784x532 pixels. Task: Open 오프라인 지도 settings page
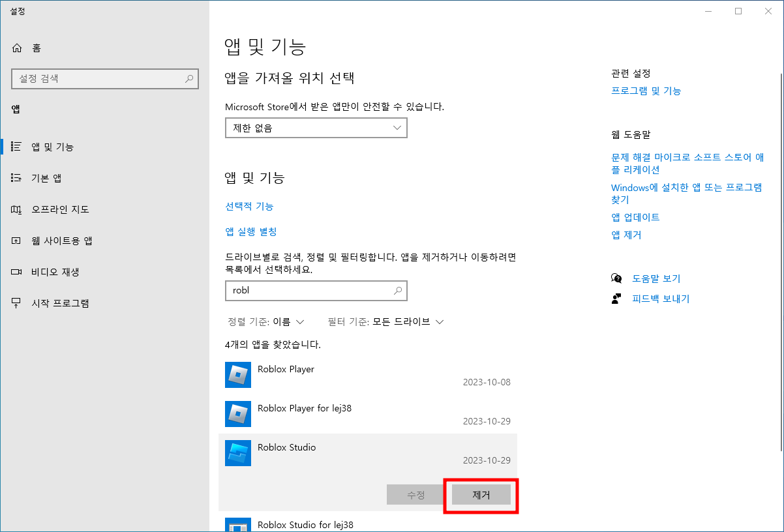coord(104,209)
